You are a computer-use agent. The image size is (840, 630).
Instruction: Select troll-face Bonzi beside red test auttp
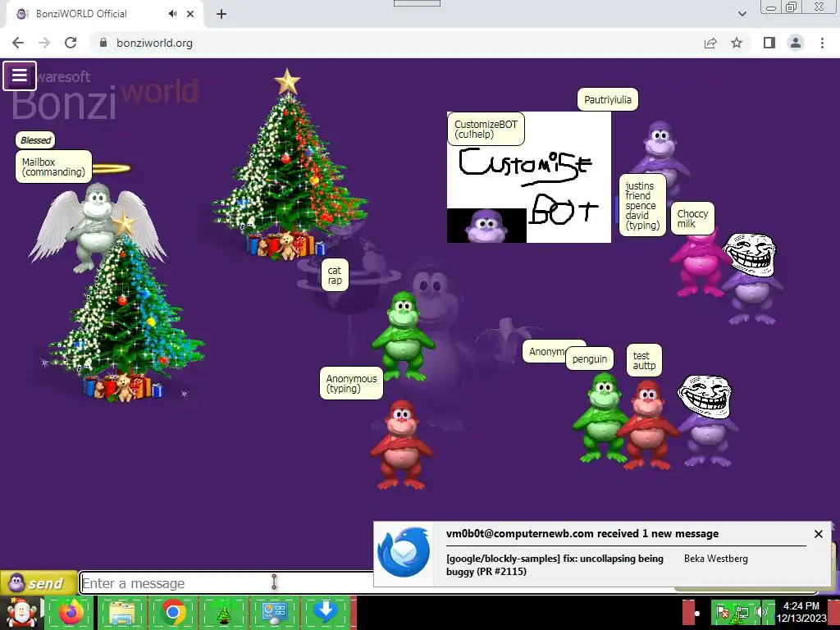pos(706,421)
